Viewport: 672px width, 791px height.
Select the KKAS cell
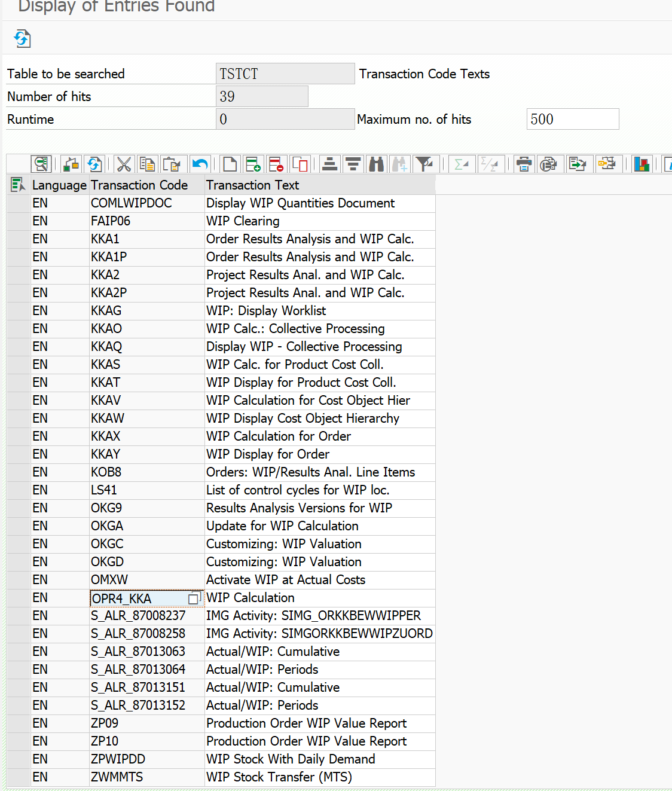(147, 365)
